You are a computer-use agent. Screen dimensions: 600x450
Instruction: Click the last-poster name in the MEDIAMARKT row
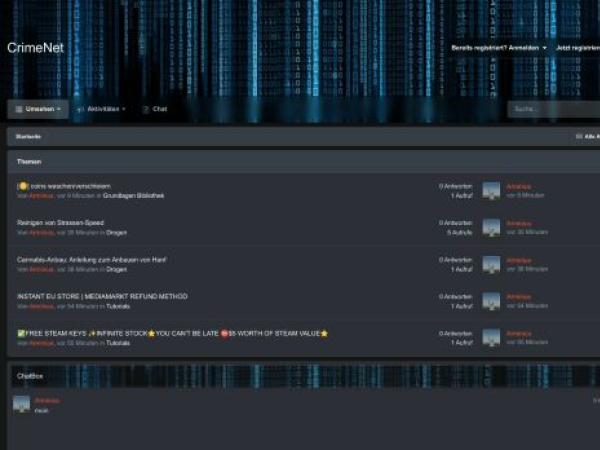[518, 297]
